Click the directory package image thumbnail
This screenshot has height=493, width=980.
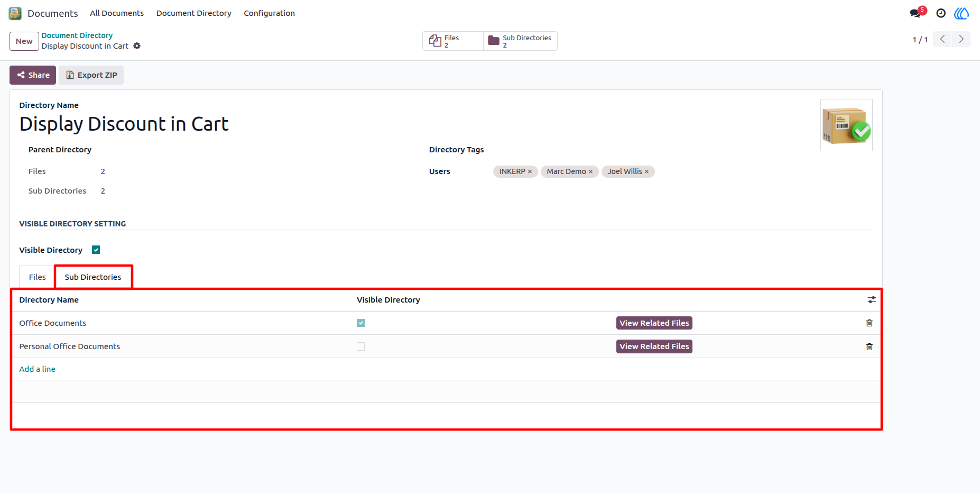[846, 125]
